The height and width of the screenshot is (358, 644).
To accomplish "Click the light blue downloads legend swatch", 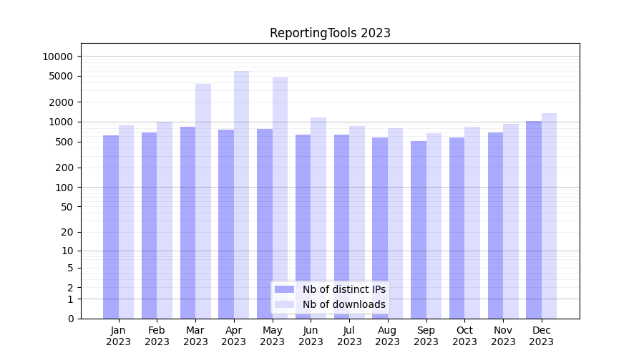I will pyautogui.click(x=284, y=304).
